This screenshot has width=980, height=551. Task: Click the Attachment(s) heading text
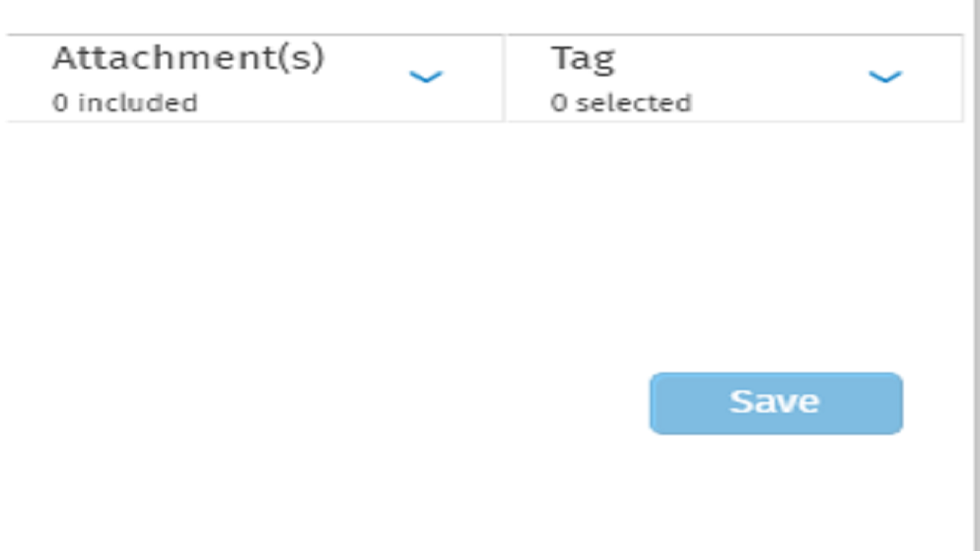[188, 58]
